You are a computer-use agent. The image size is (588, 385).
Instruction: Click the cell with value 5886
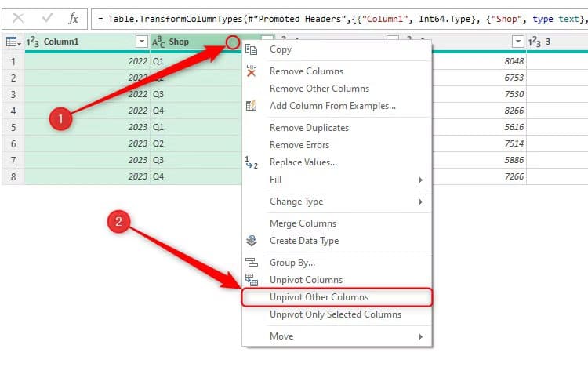point(479,160)
